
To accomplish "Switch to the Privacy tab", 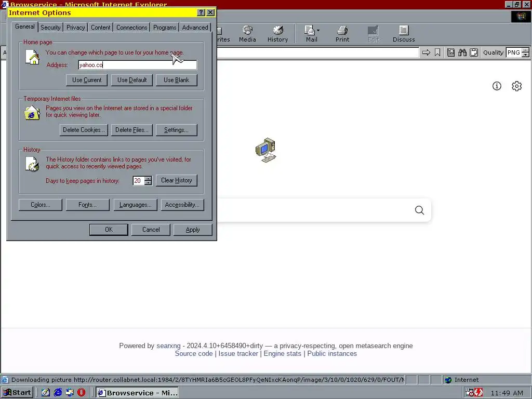I will pos(76,28).
